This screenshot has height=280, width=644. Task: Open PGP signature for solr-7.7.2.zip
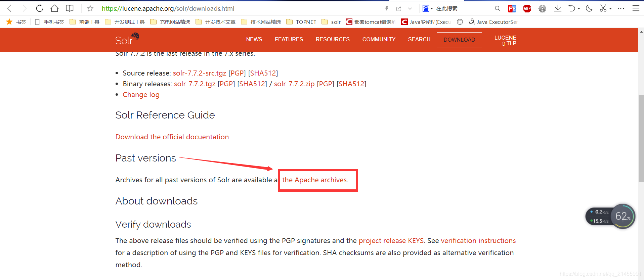tap(326, 84)
